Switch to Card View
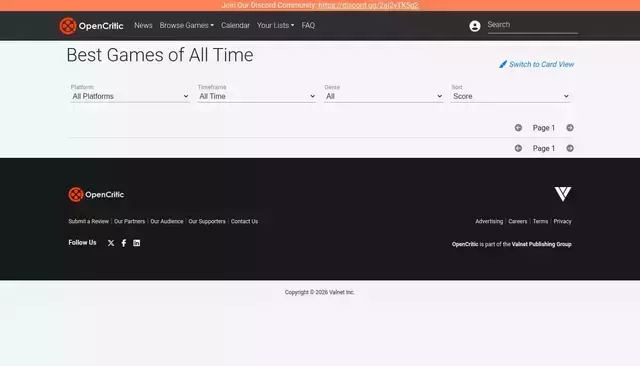Image resolution: width=640 pixels, height=366 pixels. coord(537,64)
